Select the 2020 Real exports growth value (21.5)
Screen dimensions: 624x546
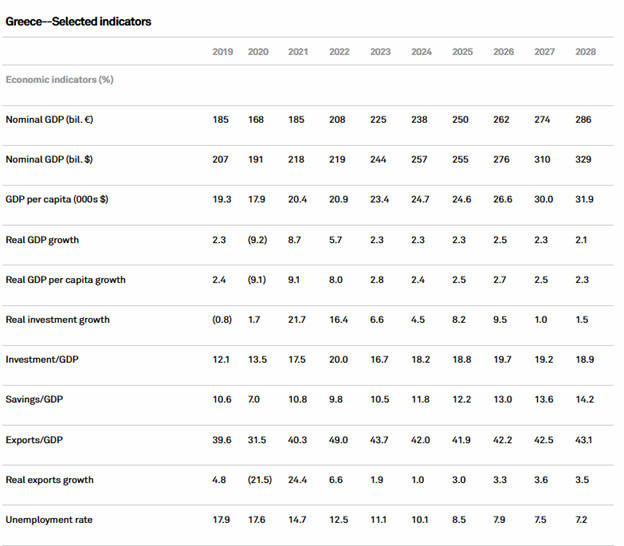tap(259, 480)
